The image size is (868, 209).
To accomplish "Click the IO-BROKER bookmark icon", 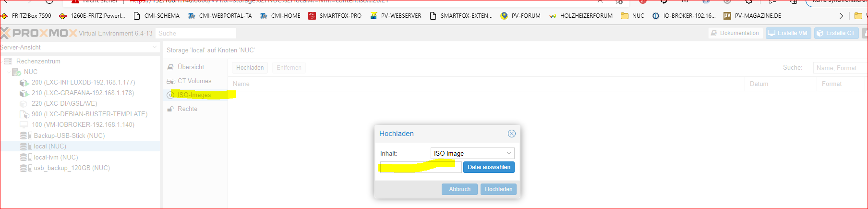I will [656, 16].
